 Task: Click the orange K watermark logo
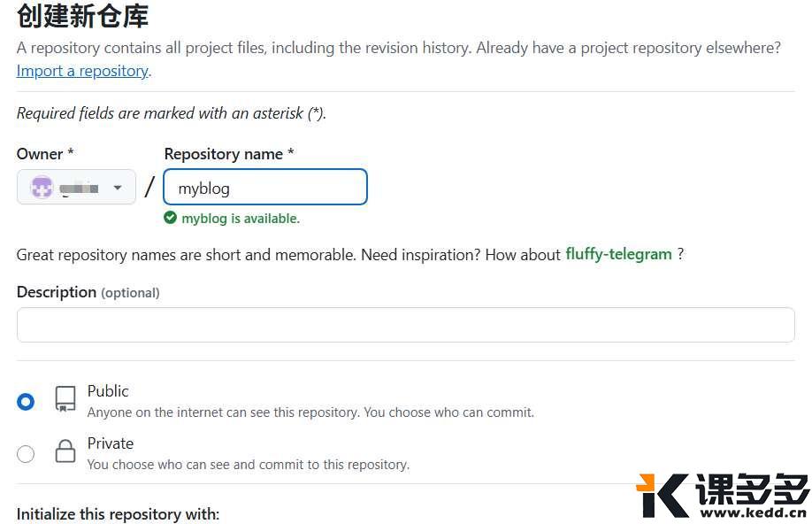(663, 495)
